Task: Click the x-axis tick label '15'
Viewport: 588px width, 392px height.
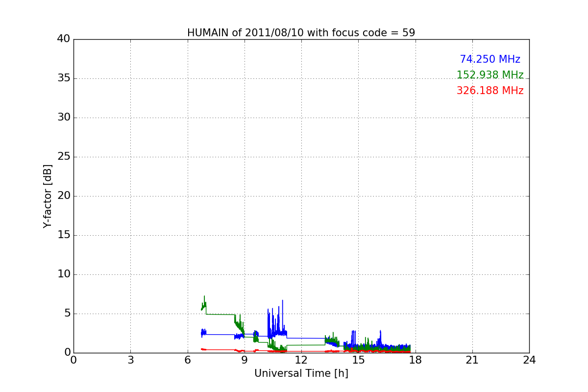Action: point(358,360)
